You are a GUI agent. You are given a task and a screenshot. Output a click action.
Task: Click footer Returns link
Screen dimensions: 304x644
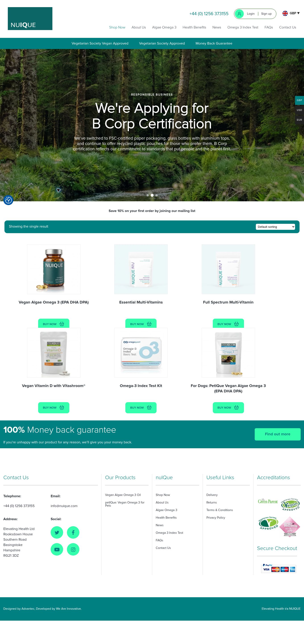[212, 502]
